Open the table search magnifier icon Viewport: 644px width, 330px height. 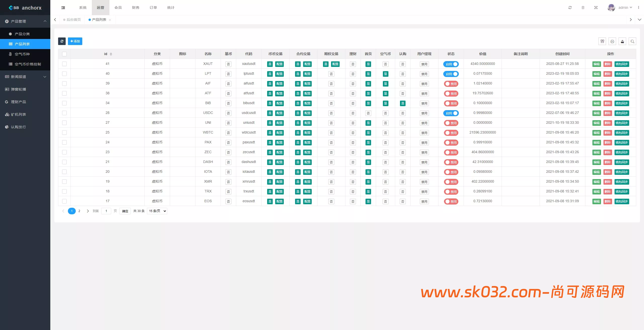(632, 42)
